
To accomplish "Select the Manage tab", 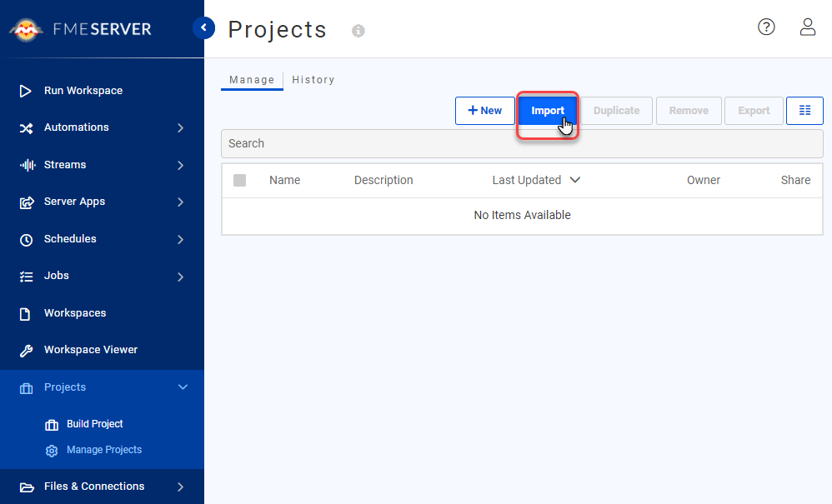I will coord(252,79).
